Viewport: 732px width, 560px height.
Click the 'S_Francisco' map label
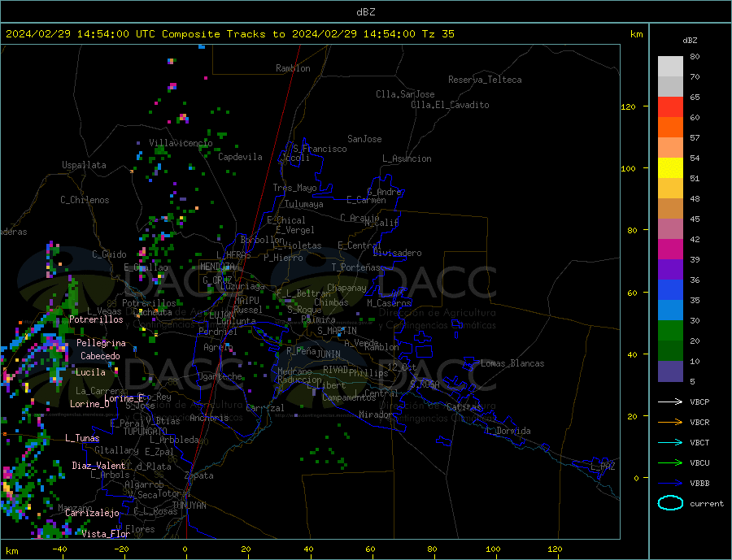pos(320,149)
